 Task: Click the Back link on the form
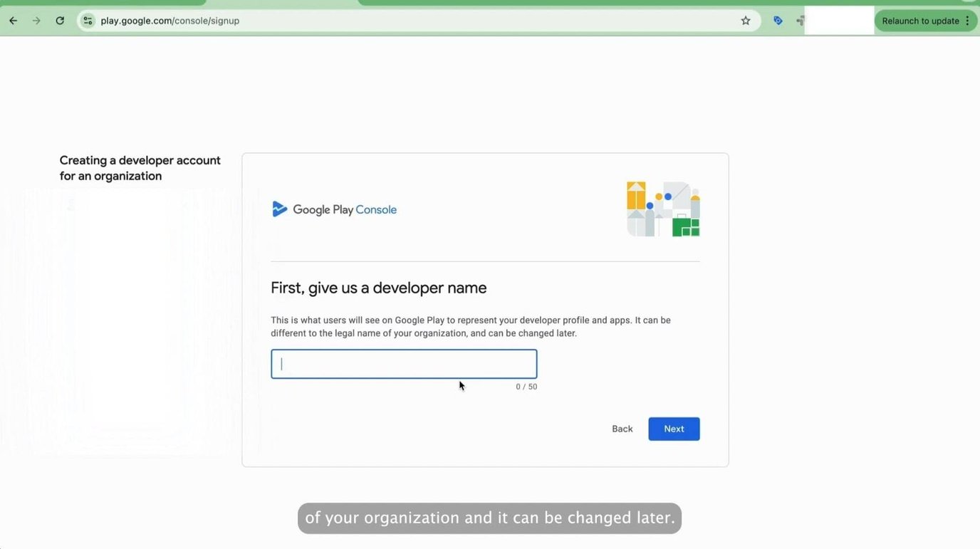point(621,429)
